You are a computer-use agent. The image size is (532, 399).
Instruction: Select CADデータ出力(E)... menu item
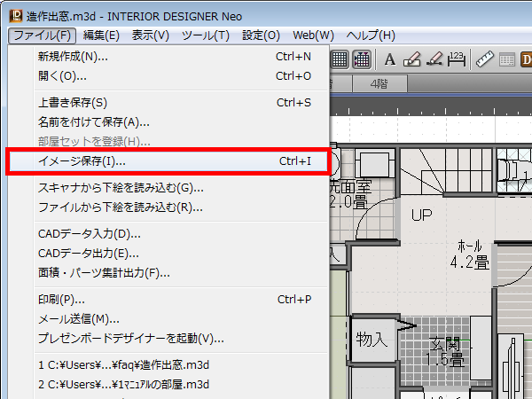coord(90,253)
